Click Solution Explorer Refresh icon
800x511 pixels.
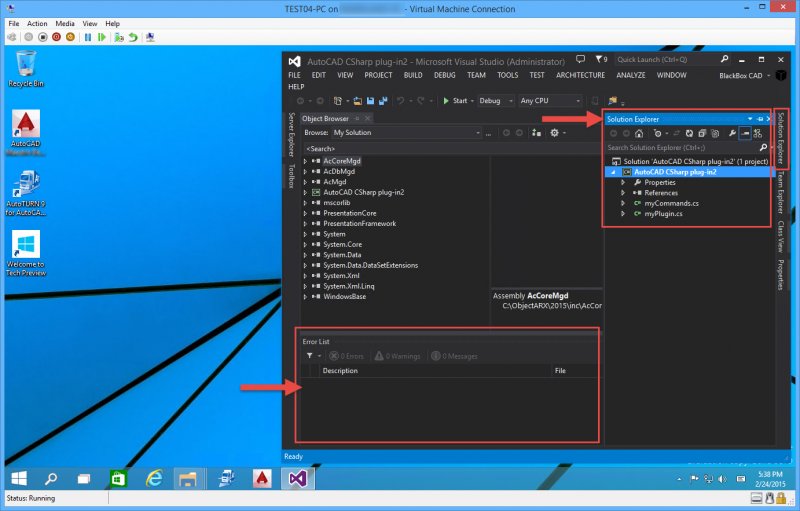689,134
